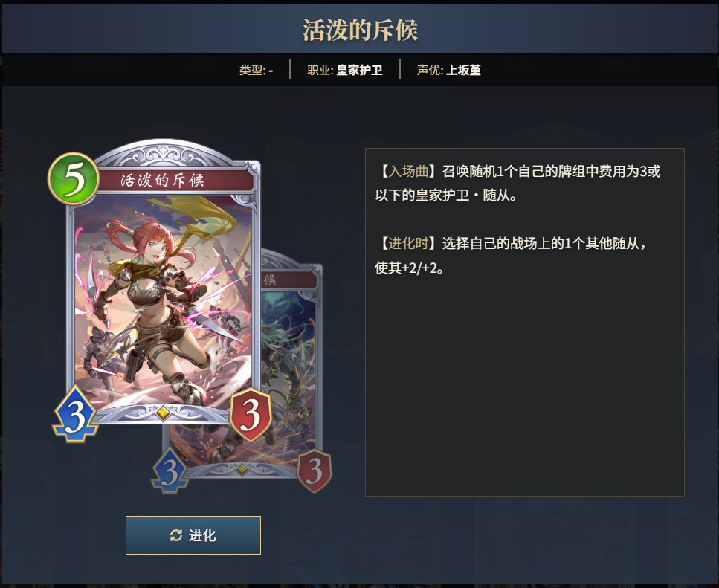Click the voice actor name 上坂堇
The image size is (719, 588).
tap(463, 70)
